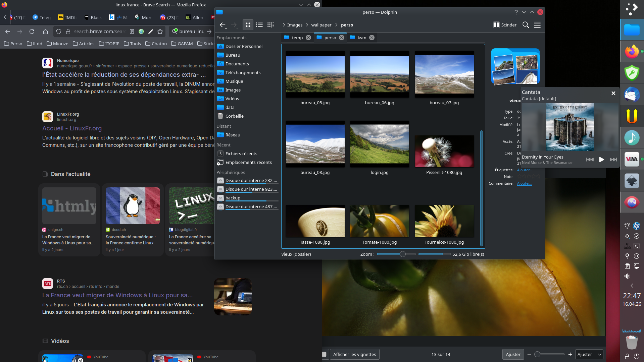644x362 pixels.
Task: Expand the Firefox tab list chevron
Action: (x=301, y=5)
